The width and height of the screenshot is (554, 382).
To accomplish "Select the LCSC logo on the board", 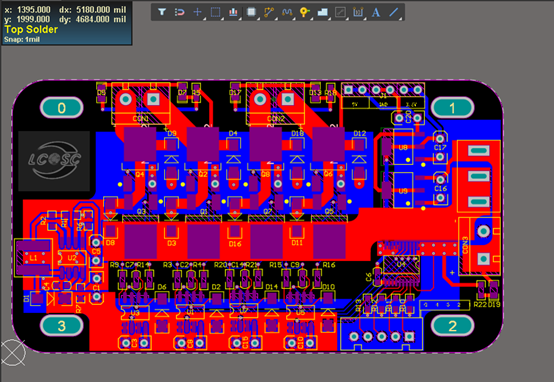I will pos(54,161).
